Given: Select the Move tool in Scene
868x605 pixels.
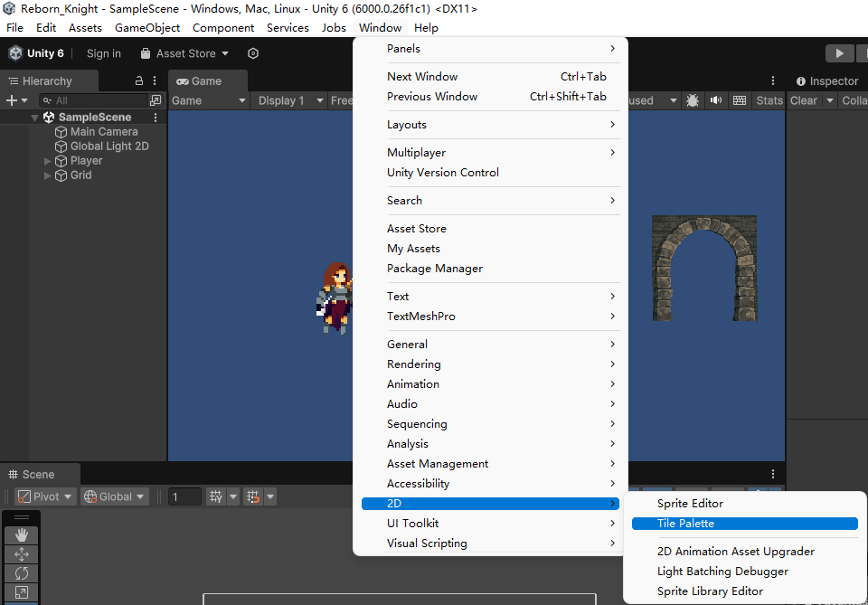Looking at the screenshot, I should pyautogui.click(x=22, y=554).
